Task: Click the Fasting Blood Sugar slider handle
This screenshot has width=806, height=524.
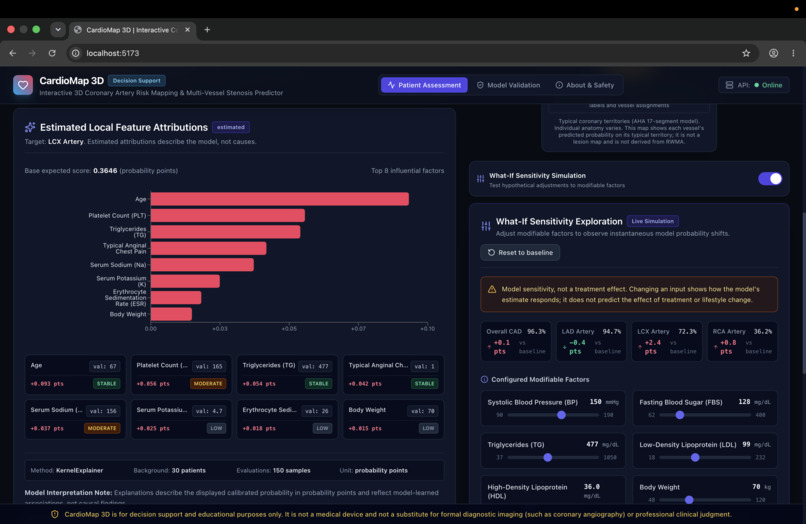Action: tap(680, 414)
